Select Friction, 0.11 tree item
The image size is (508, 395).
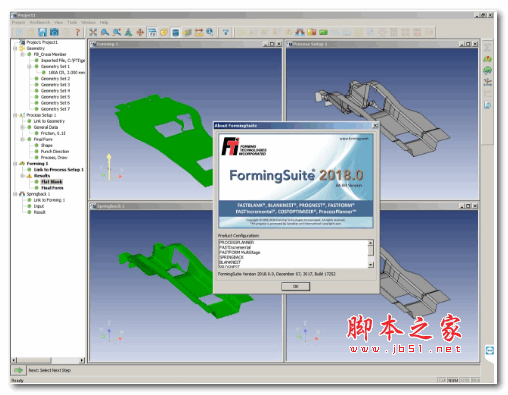[x=53, y=133]
